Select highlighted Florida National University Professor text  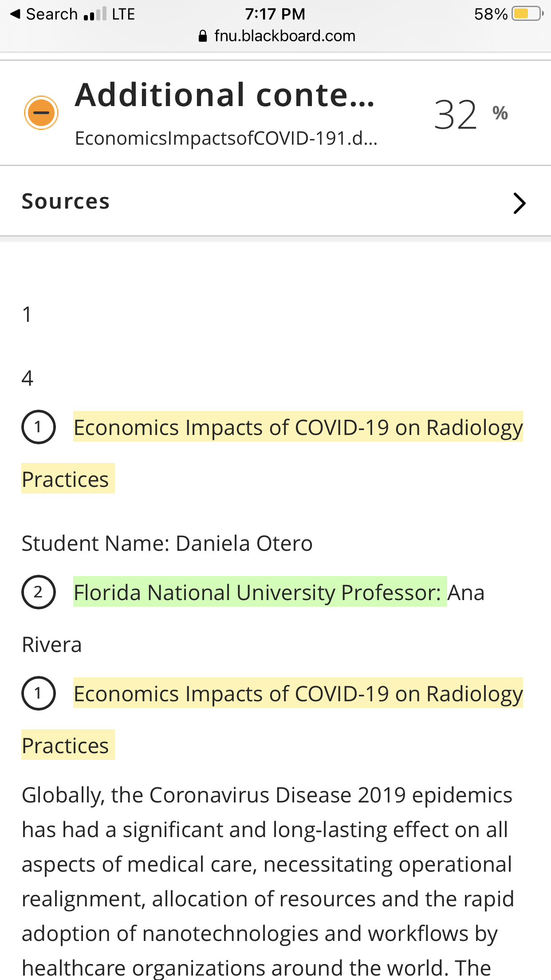coord(260,592)
